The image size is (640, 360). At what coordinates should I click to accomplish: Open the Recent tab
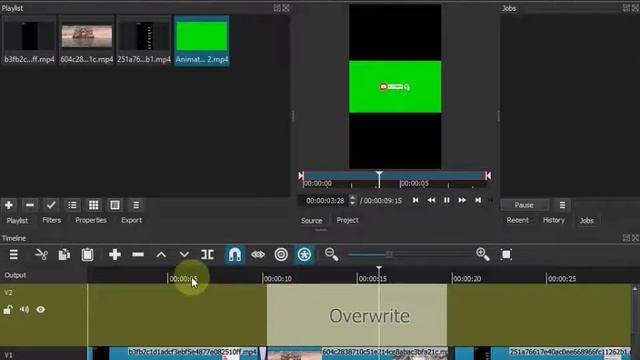(517, 220)
